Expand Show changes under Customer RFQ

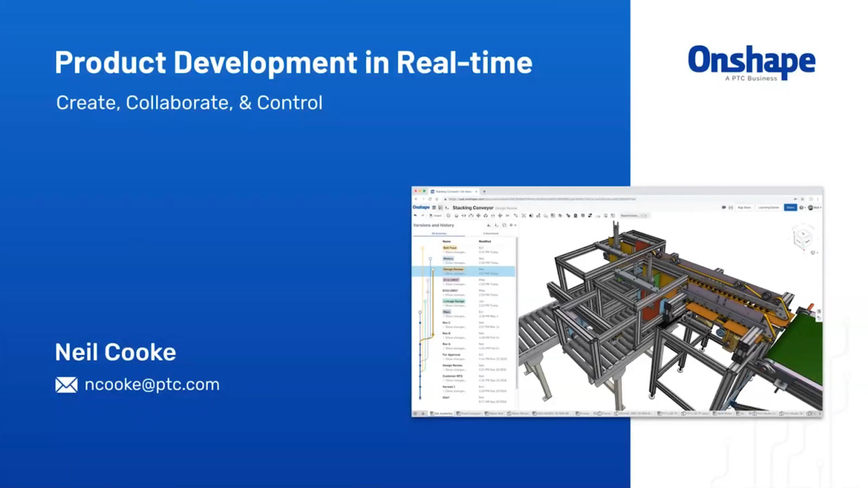click(454, 380)
